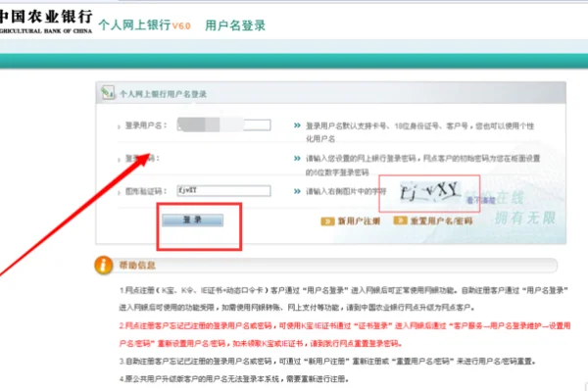Click the 登录 login button
This screenshot has height=391, width=588.
click(192, 220)
